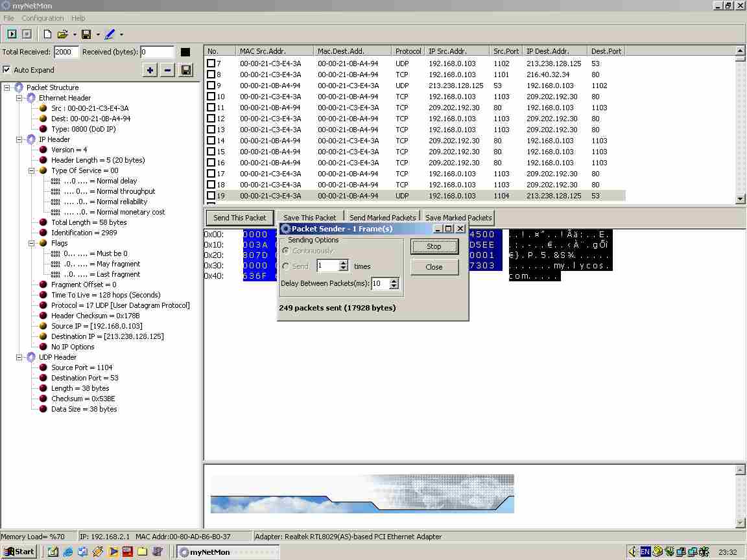
Task: Collapse the IP Header tree branch
Action: (x=19, y=139)
